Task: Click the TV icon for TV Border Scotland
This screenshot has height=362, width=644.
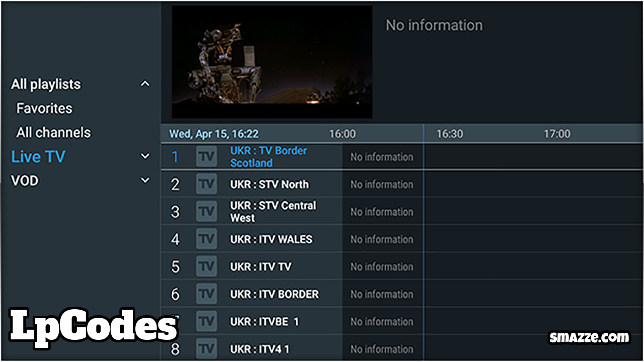Action: tap(206, 156)
